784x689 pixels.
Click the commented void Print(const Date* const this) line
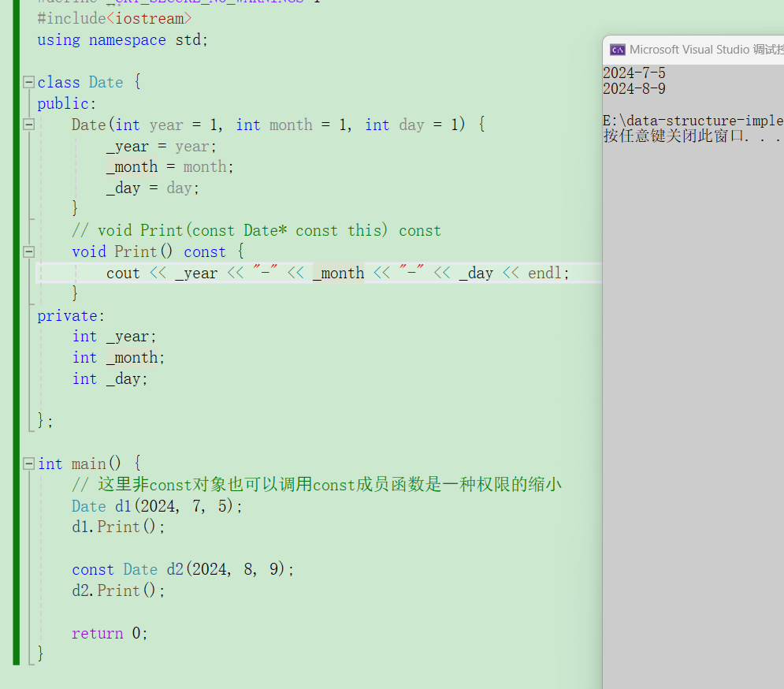(257, 230)
